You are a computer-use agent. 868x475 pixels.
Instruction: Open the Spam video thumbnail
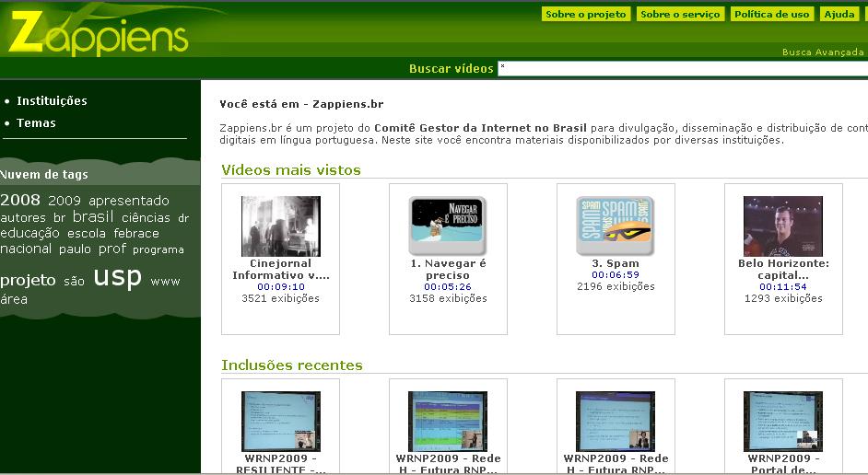(x=615, y=226)
